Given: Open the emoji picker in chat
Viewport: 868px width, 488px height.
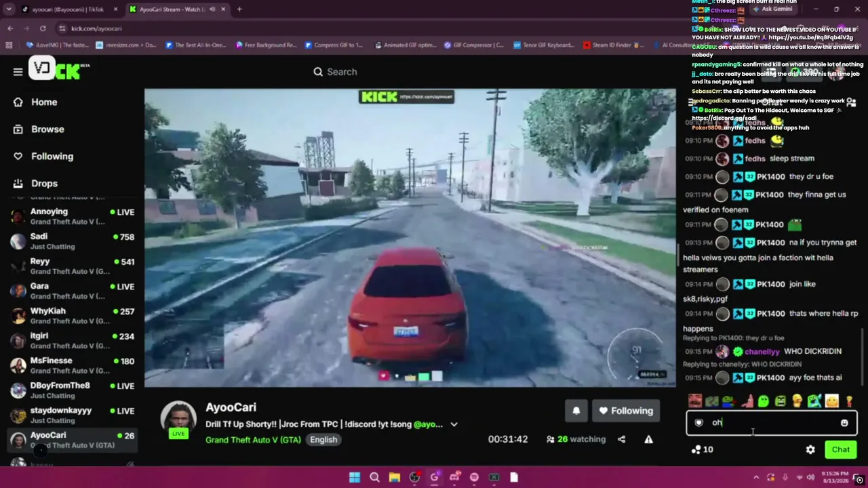Looking at the screenshot, I should point(844,423).
